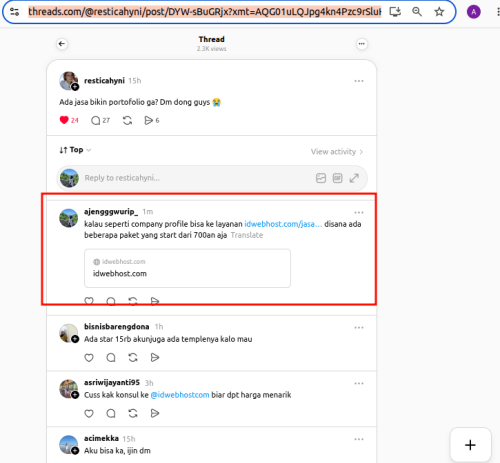Screen dimensions: 500x463
Task: Open resticahyni username link
Action: (x=104, y=81)
